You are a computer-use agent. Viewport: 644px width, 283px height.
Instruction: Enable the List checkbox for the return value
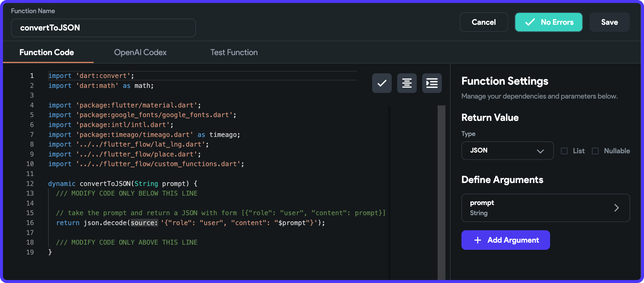tap(564, 151)
